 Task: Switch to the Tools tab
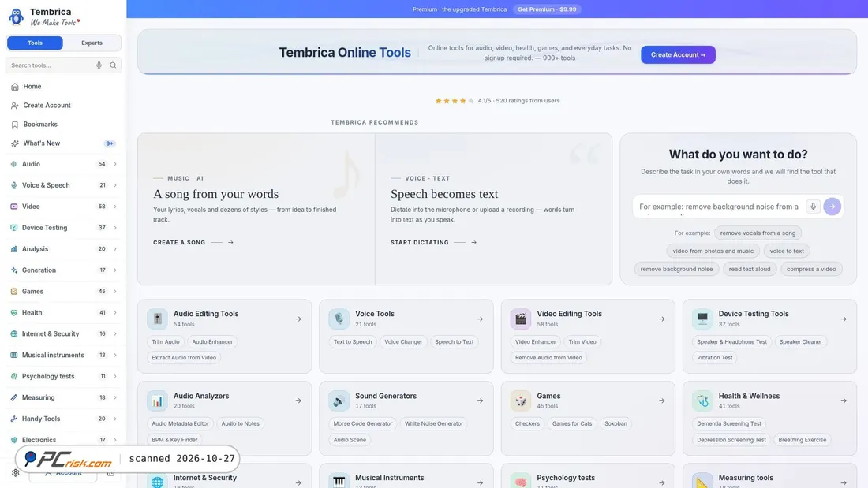[35, 43]
